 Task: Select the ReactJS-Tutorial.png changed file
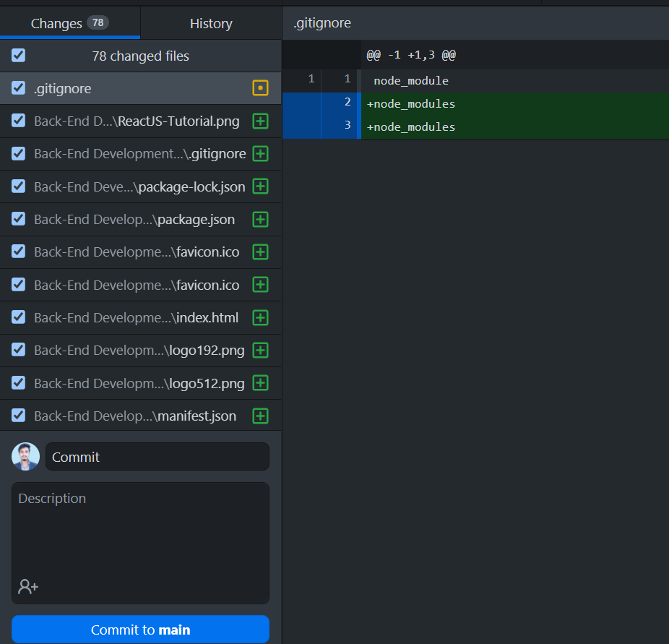pyautogui.click(x=130, y=121)
